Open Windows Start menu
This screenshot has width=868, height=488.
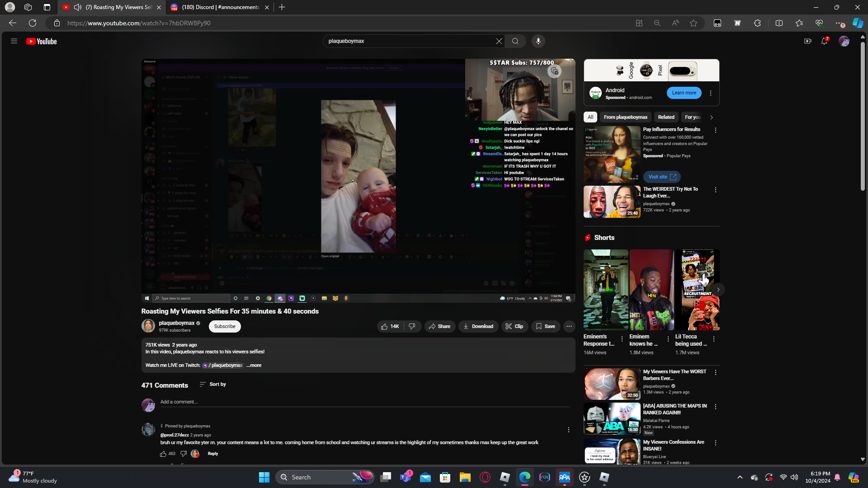point(264,477)
